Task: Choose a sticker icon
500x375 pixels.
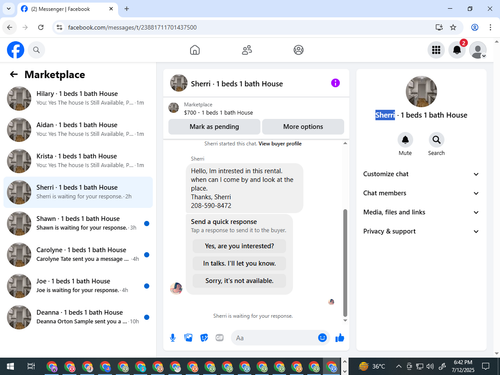Action: coord(204,338)
